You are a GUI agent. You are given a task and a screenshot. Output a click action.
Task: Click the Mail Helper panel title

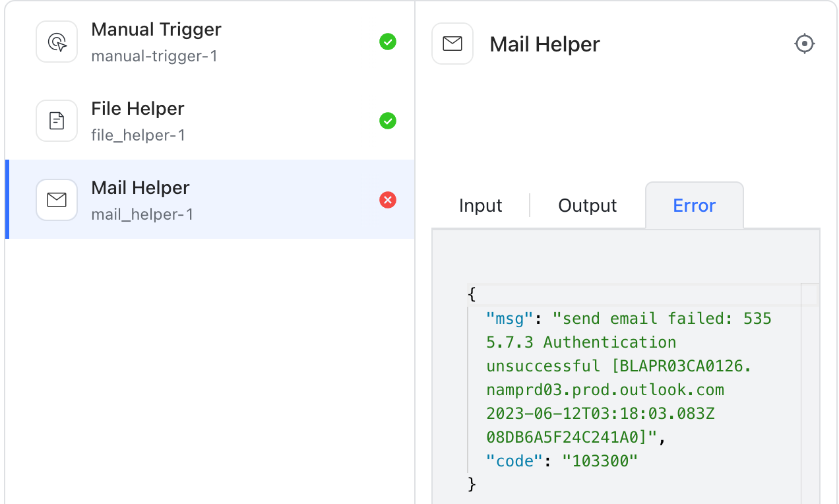click(x=544, y=44)
